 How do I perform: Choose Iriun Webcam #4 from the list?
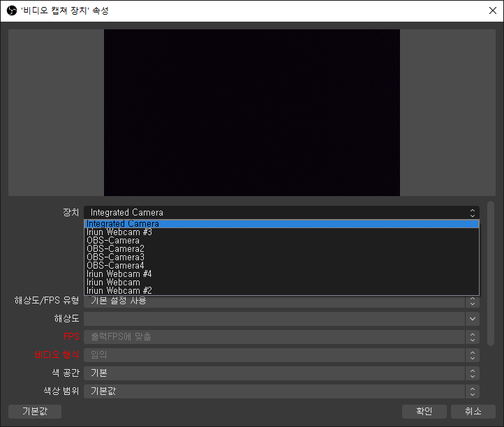click(281, 274)
